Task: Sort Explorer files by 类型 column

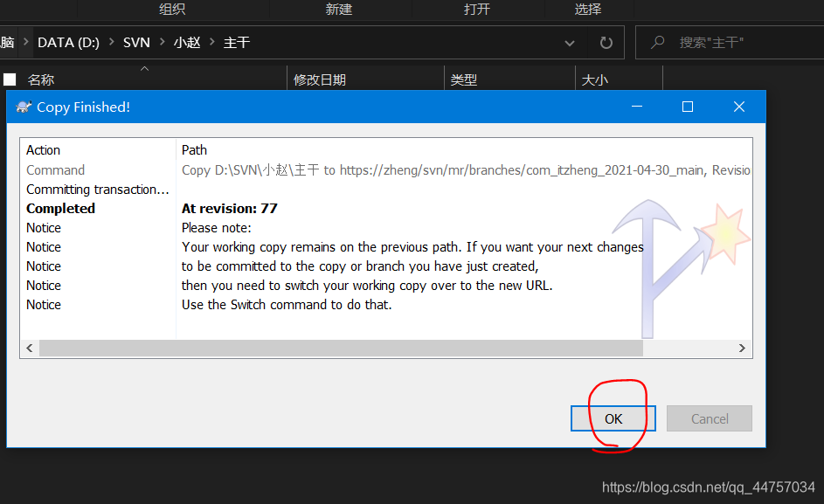Action: pyautogui.click(x=463, y=79)
